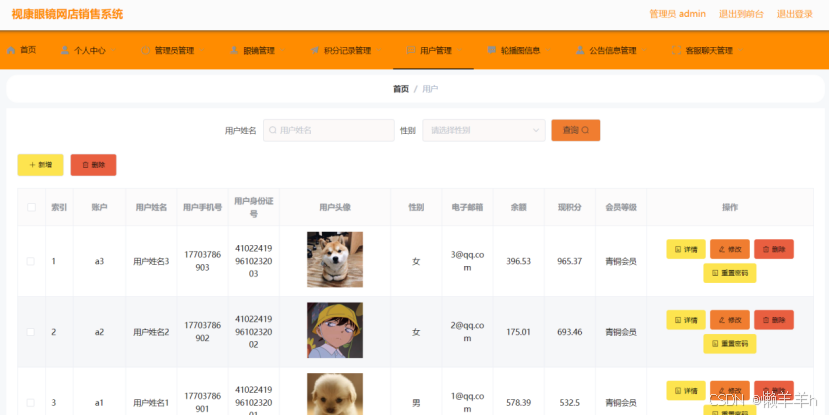Expand the 眼镜管理 menu arrow

coord(282,50)
